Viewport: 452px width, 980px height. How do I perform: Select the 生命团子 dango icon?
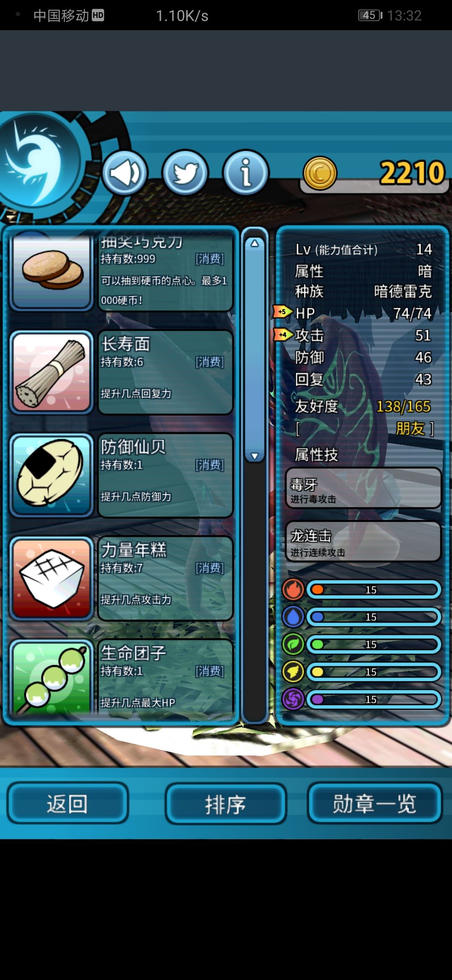(51, 676)
